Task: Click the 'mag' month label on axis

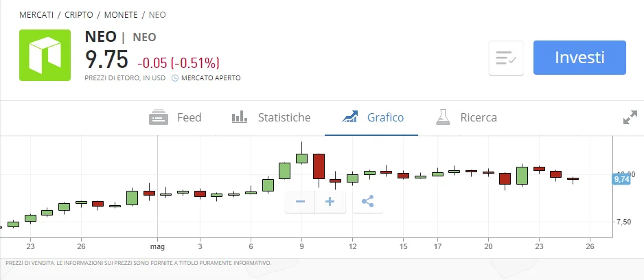Action: [x=157, y=247]
